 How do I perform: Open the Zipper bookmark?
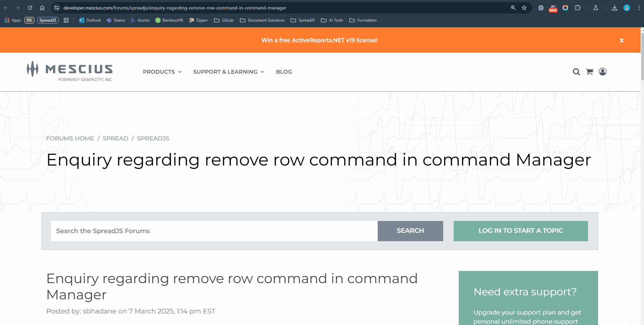click(198, 20)
